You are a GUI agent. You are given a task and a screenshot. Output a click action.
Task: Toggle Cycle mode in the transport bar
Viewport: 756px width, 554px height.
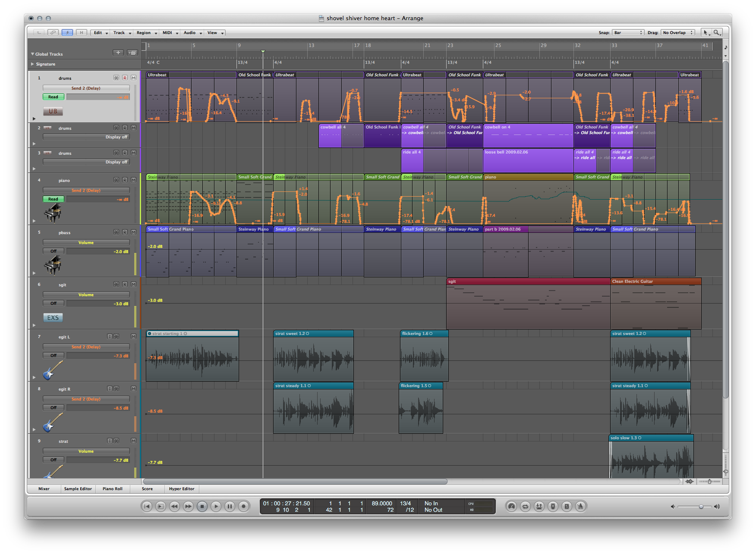pyautogui.click(x=525, y=507)
